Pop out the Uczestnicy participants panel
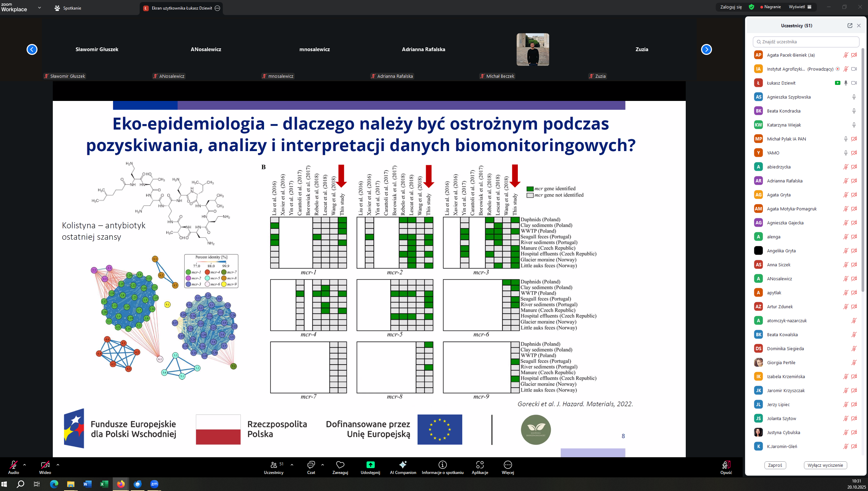Image resolution: width=868 pixels, height=491 pixels. [x=850, y=26]
